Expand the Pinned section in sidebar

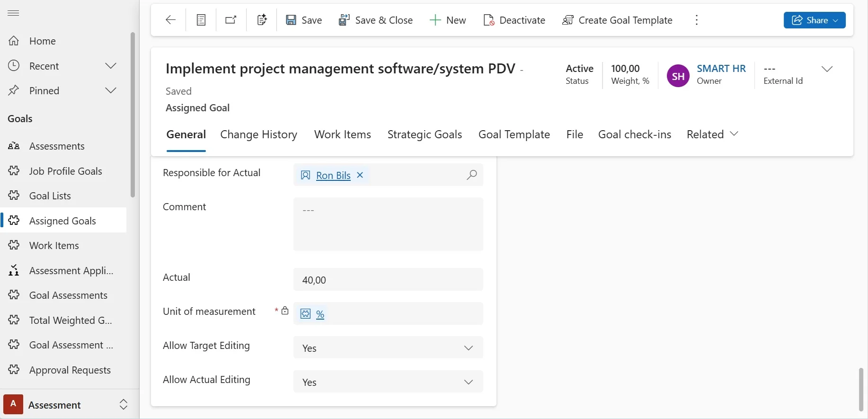pos(111,90)
